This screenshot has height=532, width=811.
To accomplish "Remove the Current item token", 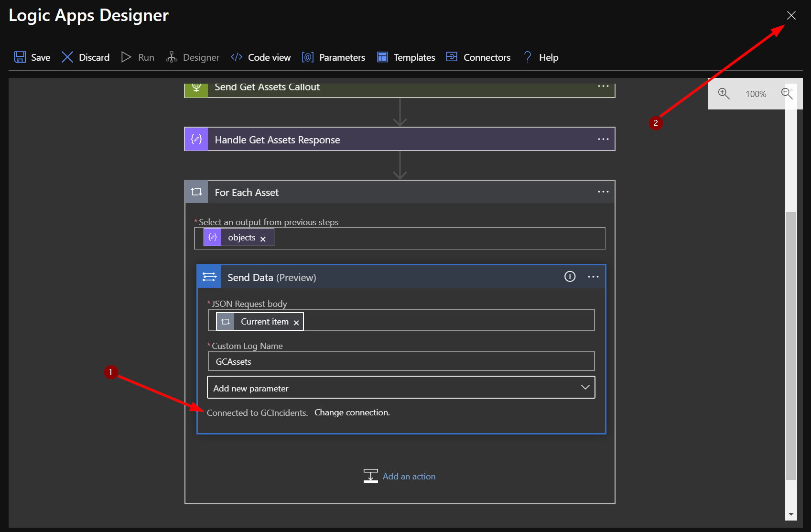I will [x=296, y=323].
